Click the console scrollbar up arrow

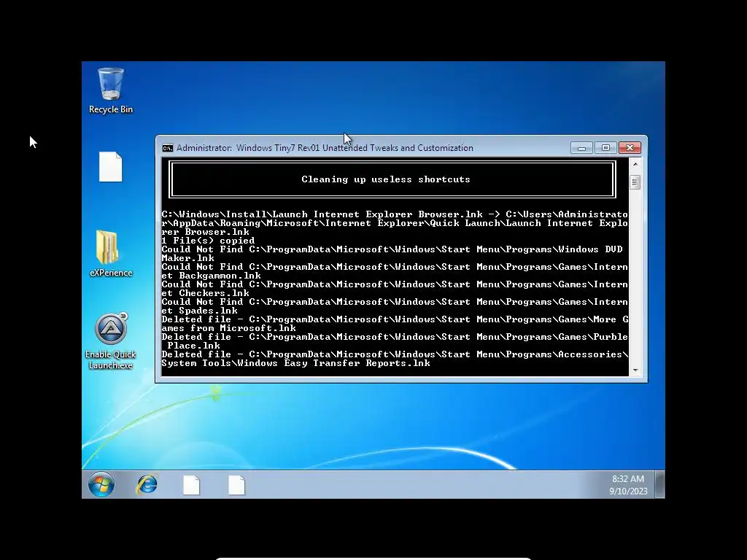point(635,164)
